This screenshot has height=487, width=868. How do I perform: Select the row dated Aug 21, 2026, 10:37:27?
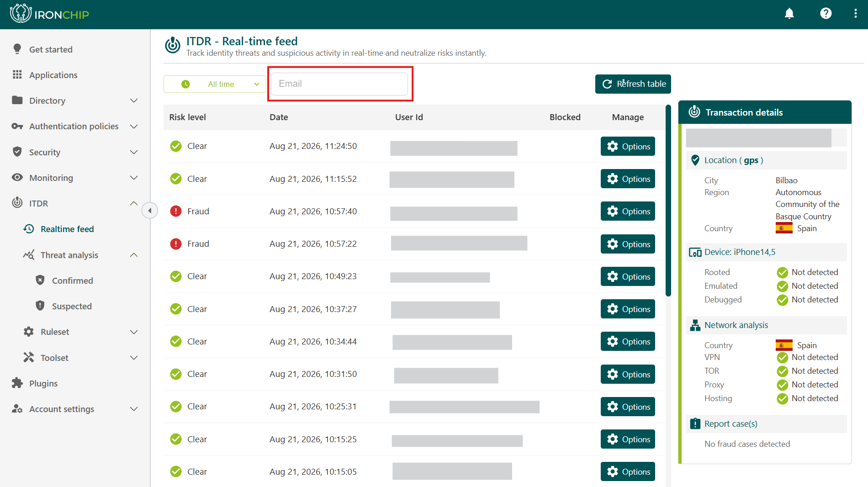(413, 309)
